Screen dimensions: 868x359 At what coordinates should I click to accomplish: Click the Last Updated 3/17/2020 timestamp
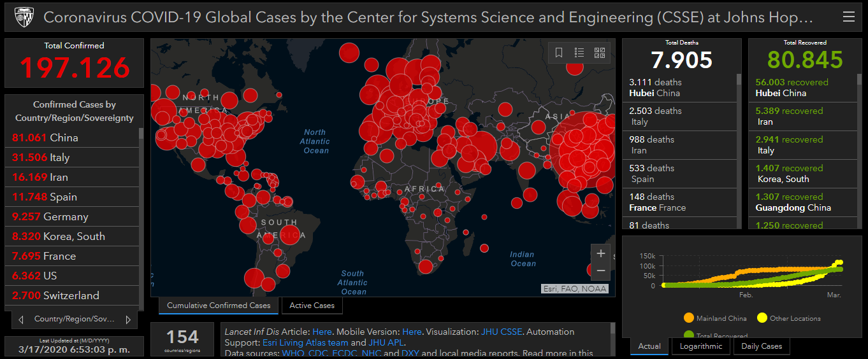[74, 349]
